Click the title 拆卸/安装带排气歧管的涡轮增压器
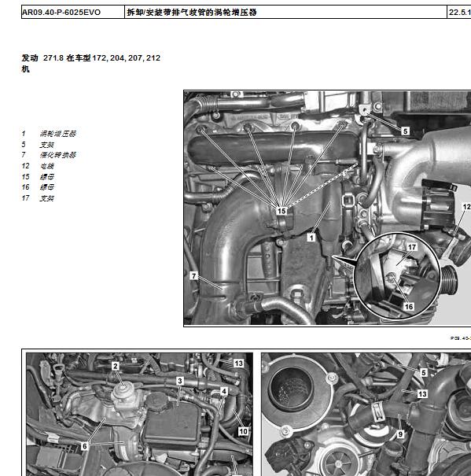 [x=192, y=13]
